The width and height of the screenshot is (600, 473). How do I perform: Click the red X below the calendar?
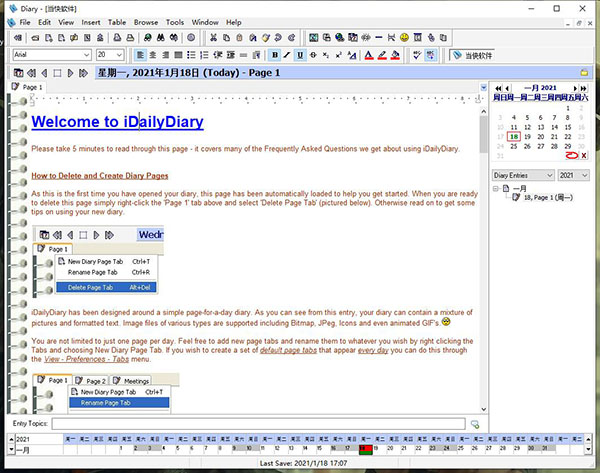[584, 155]
